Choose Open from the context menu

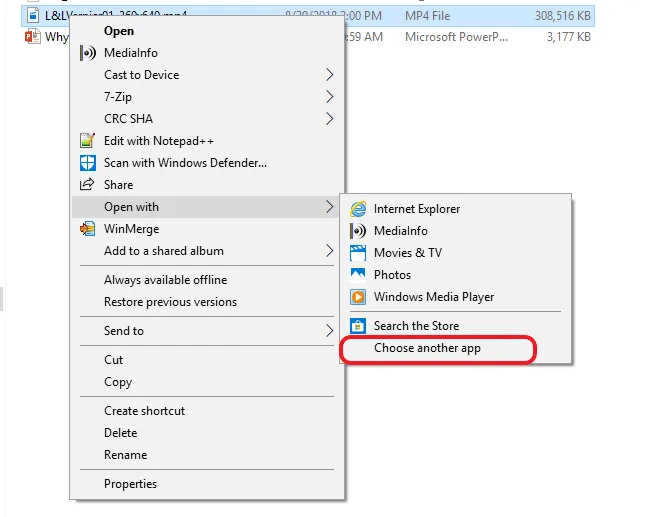click(x=207, y=31)
